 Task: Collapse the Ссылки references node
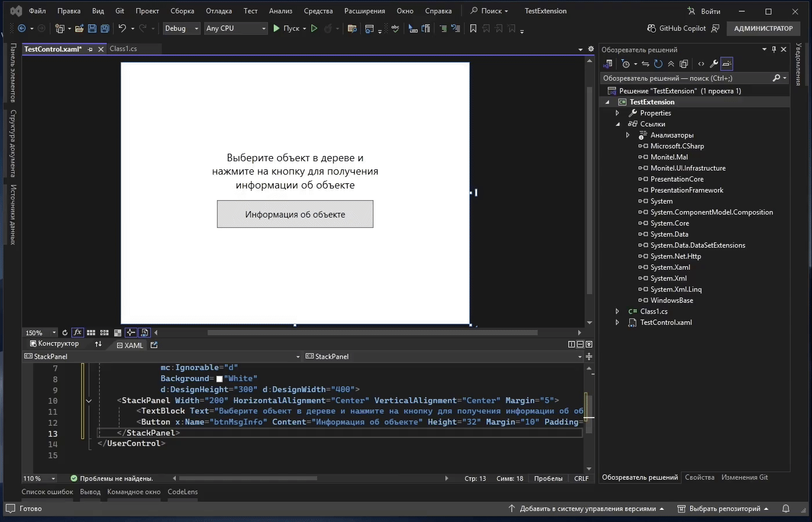617,124
